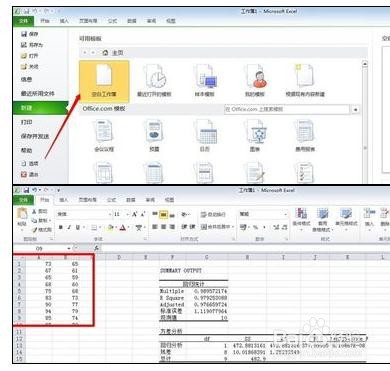Open the Agendas (会议议程) Office.com template folder

click(104, 136)
